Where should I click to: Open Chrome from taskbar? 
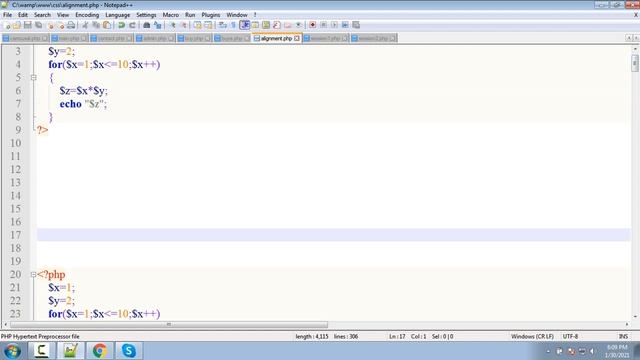point(100,351)
